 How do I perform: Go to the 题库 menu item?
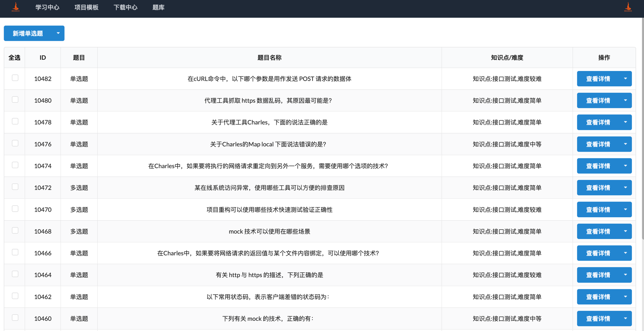click(158, 8)
